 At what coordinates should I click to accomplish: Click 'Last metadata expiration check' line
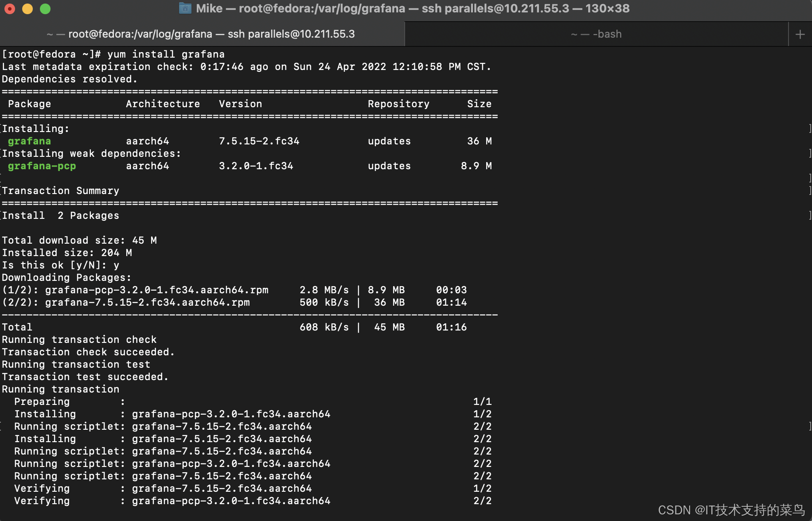pyautogui.click(x=246, y=66)
